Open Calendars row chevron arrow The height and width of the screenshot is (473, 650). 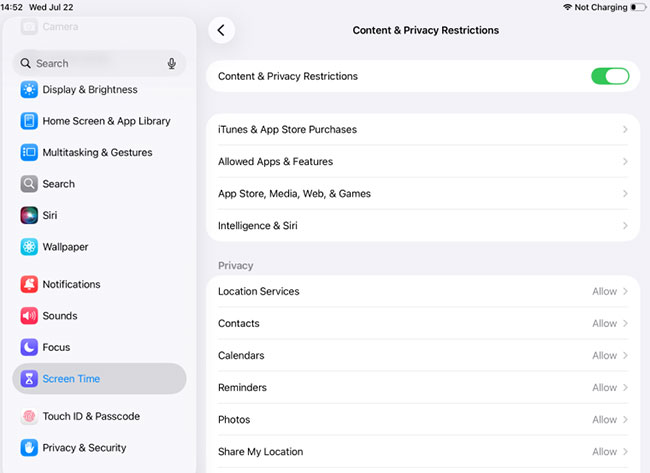[x=625, y=356]
